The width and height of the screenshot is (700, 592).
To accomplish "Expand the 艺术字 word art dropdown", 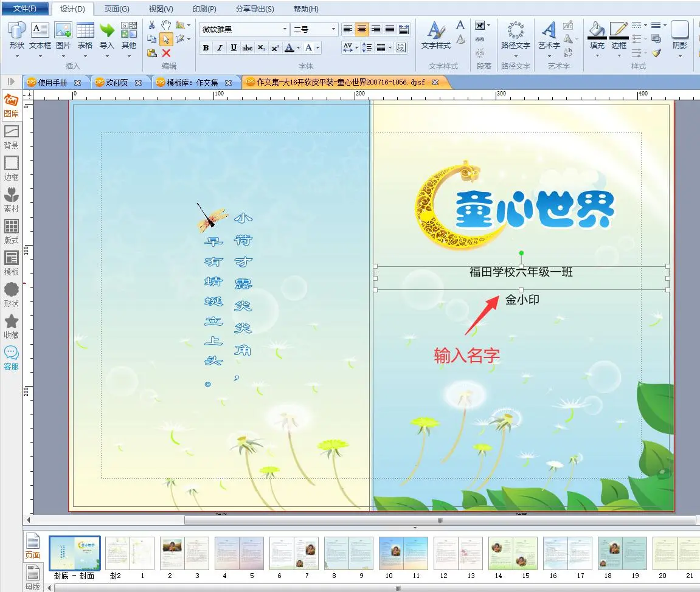I will pyautogui.click(x=549, y=57).
